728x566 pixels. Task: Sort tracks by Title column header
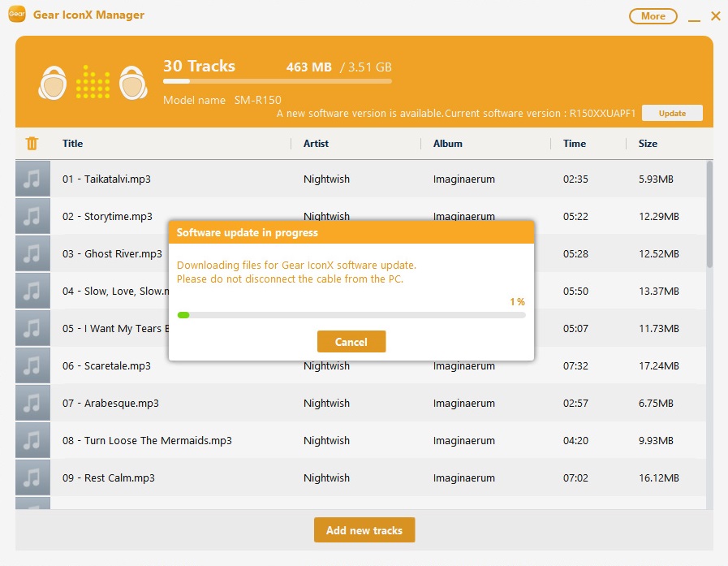73,144
